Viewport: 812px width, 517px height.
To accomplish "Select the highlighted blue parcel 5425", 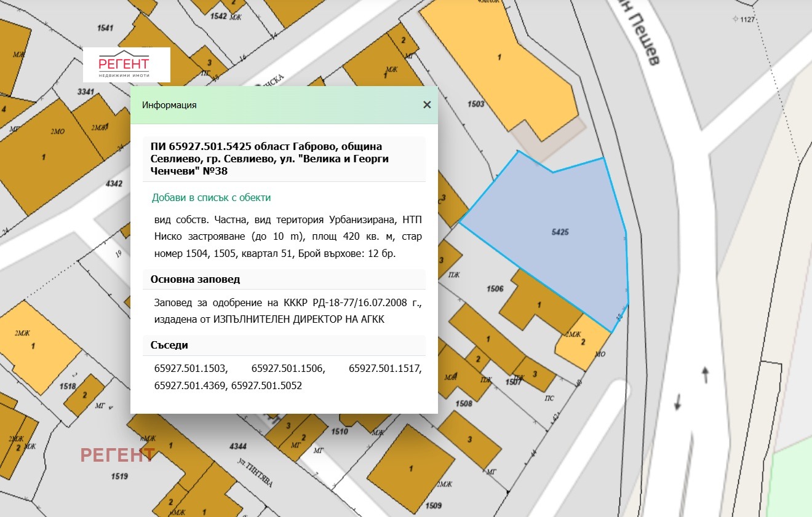I will [x=559, y=232].
